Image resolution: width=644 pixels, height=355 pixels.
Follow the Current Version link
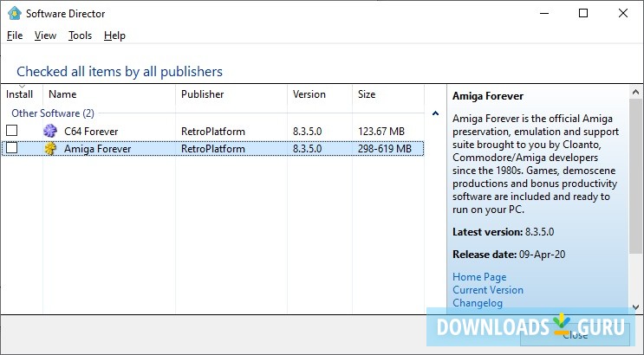[488, 290]
